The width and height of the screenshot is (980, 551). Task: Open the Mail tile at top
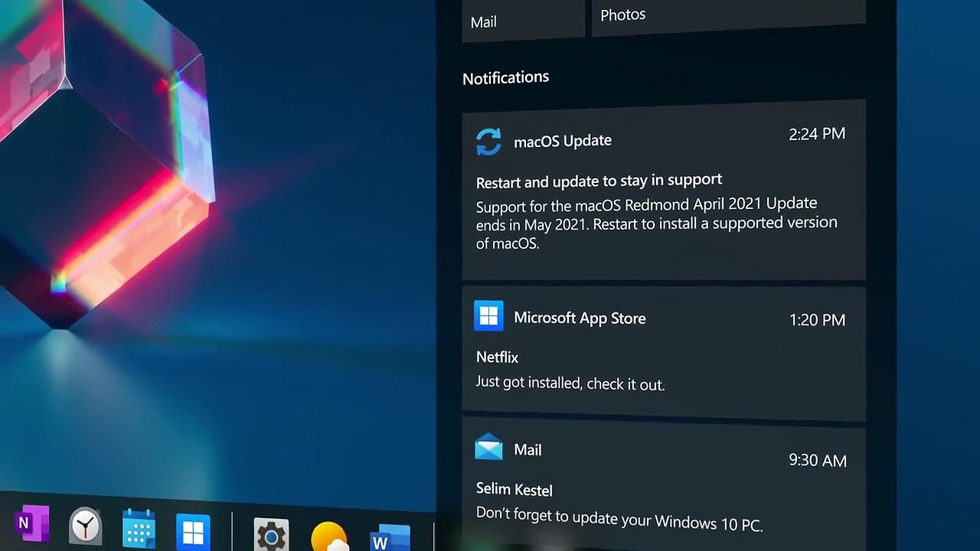pos(523,20)
